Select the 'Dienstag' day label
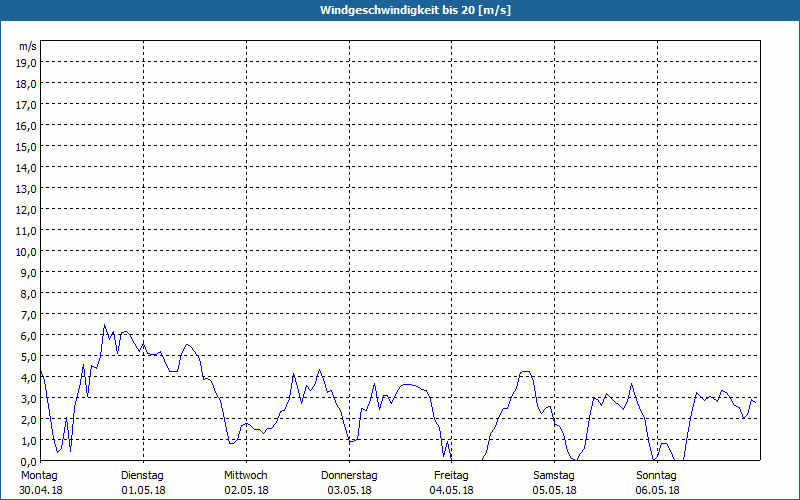This screenshot has width=800, height=500. pyautogui.click(x=142, y=476)
